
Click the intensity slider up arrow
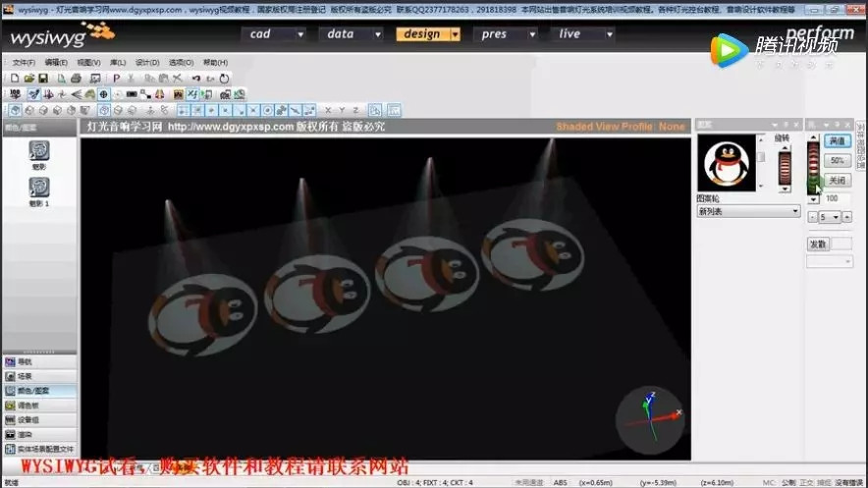pos(813,137)
